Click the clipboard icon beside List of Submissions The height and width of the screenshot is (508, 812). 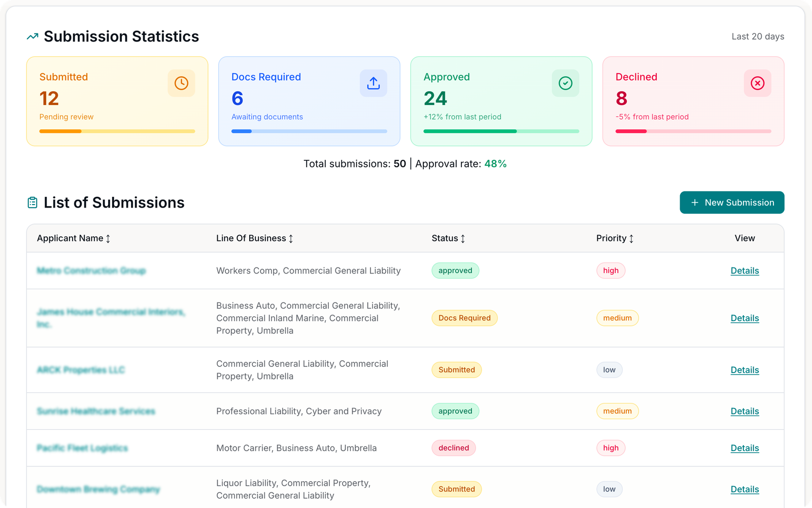coord(32,203)
